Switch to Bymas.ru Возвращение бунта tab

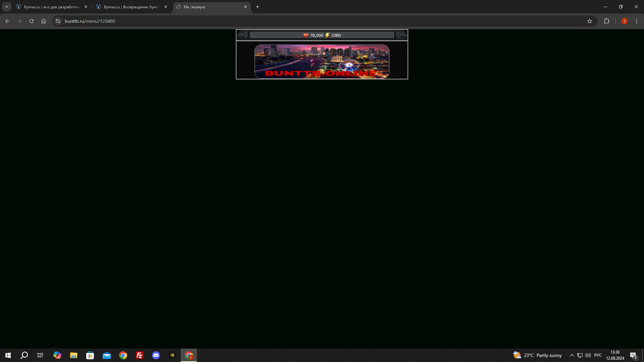131,7
